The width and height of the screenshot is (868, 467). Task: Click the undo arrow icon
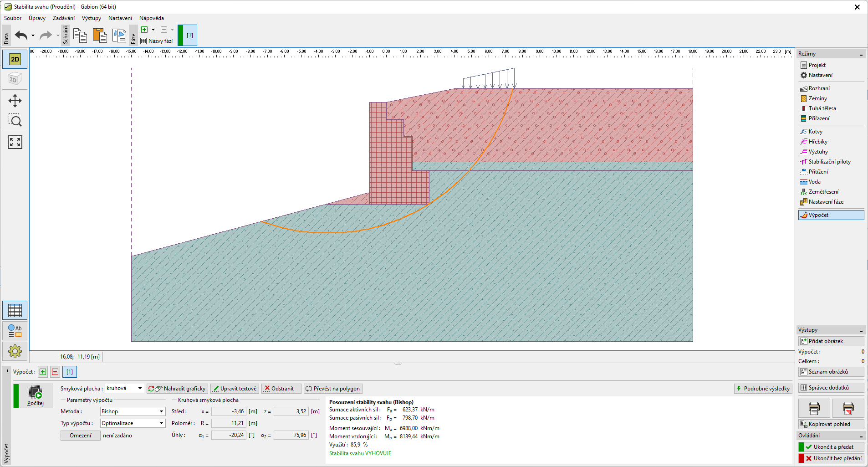pos(21,36)
